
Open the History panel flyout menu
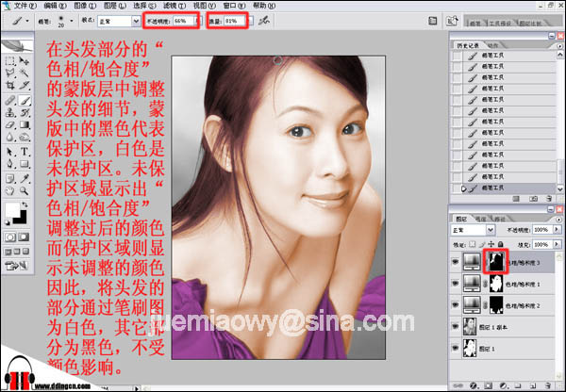click(x=559, y=46)
